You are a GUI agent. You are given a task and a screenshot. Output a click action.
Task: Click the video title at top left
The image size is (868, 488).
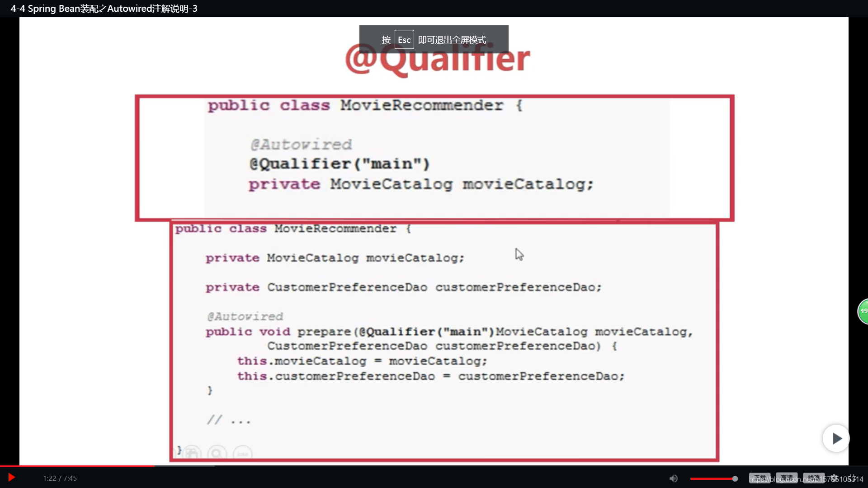[x=104, y=9]
